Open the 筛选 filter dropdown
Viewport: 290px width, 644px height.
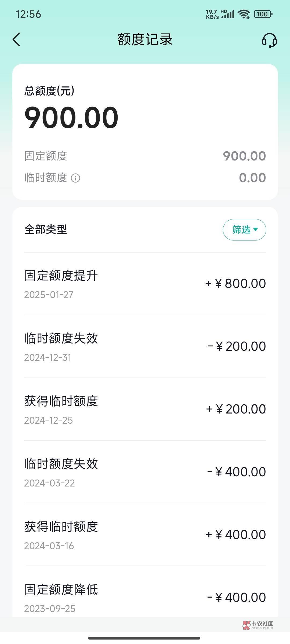244,230
